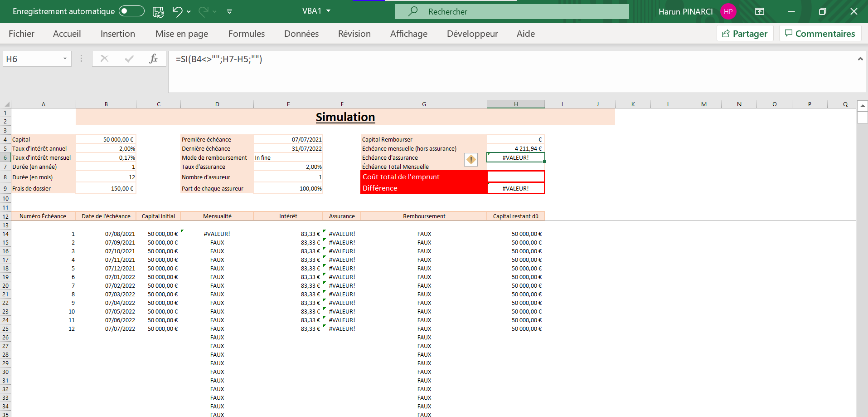The width and height of the screenshot is (868, 417).
Task: Click the Cancel (X) formula icon
Action: tap(104, 59)
